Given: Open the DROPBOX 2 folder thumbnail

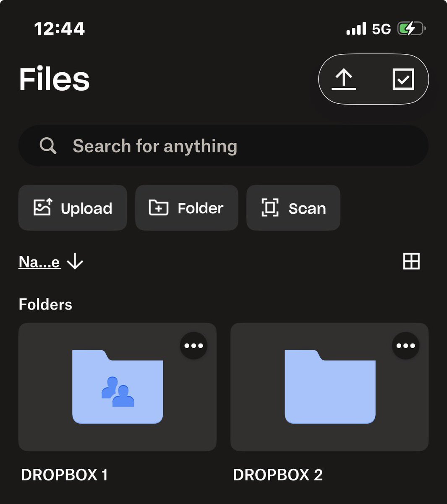Looking at the screenshot, I should click(x=329, y=387).
